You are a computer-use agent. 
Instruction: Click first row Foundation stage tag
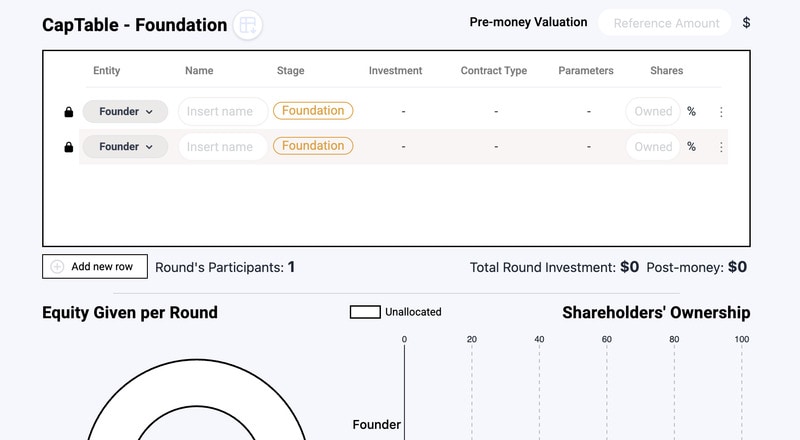[313, 111]
